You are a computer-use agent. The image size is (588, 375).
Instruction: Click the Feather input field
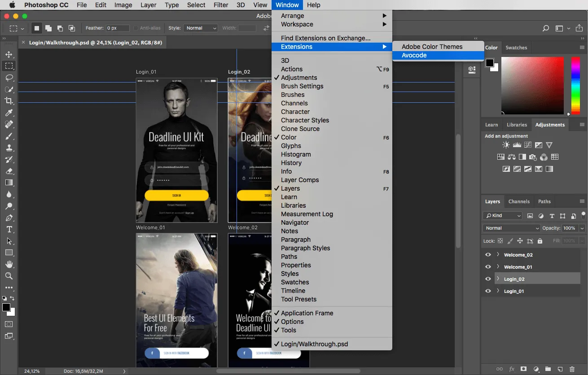(118, 28)
